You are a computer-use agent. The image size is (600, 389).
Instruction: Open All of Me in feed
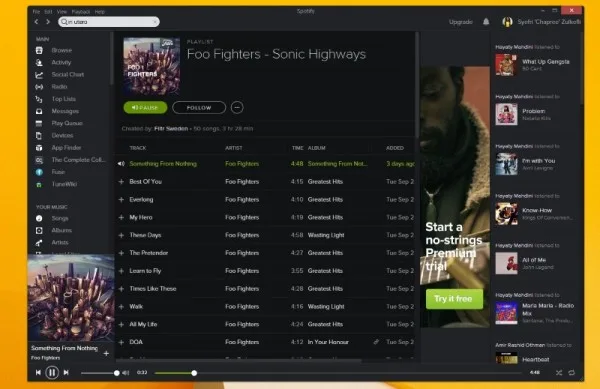point(534,260)
